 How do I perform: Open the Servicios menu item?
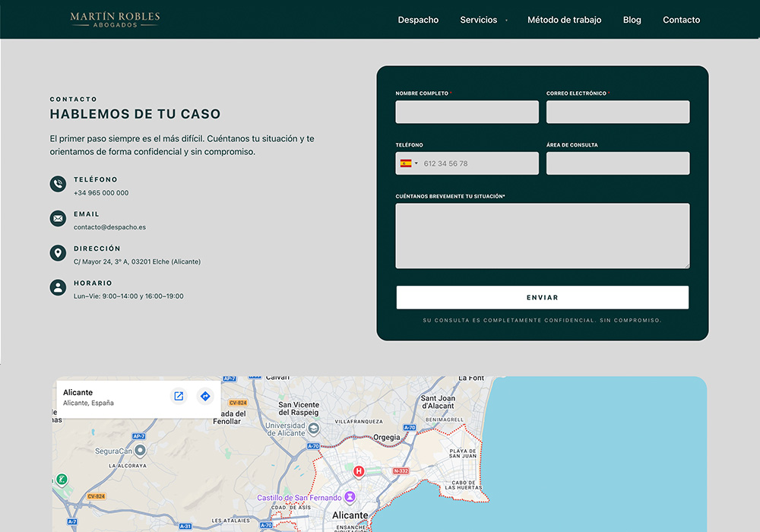pos(478,20)
